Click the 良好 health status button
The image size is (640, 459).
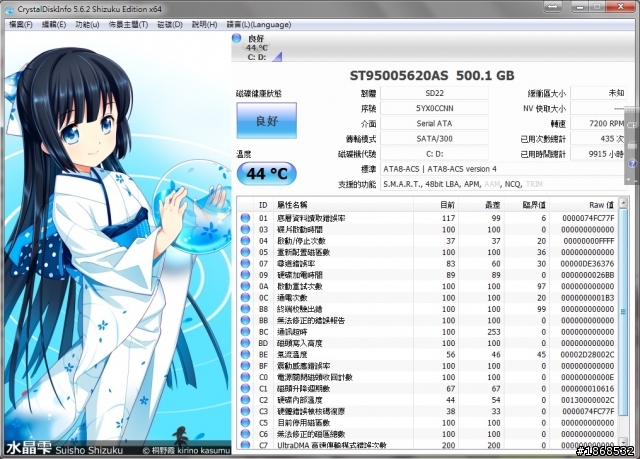pyautogui.click(x=267, y=120)
